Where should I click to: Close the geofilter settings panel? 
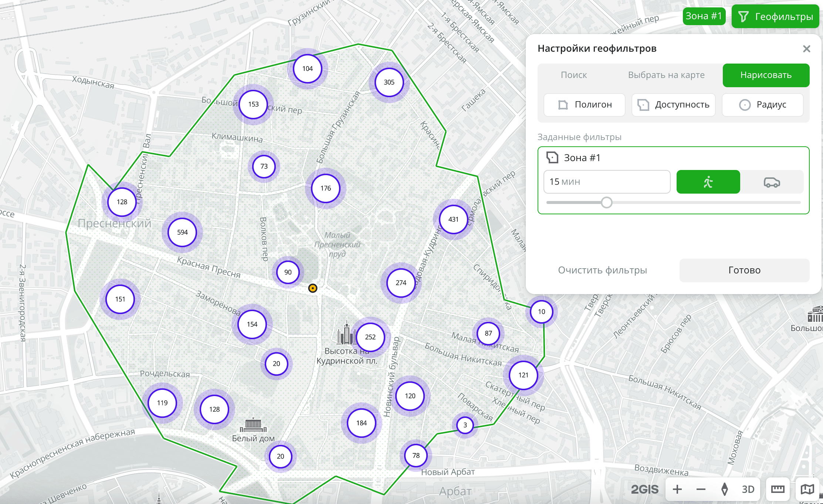[807, 49]
